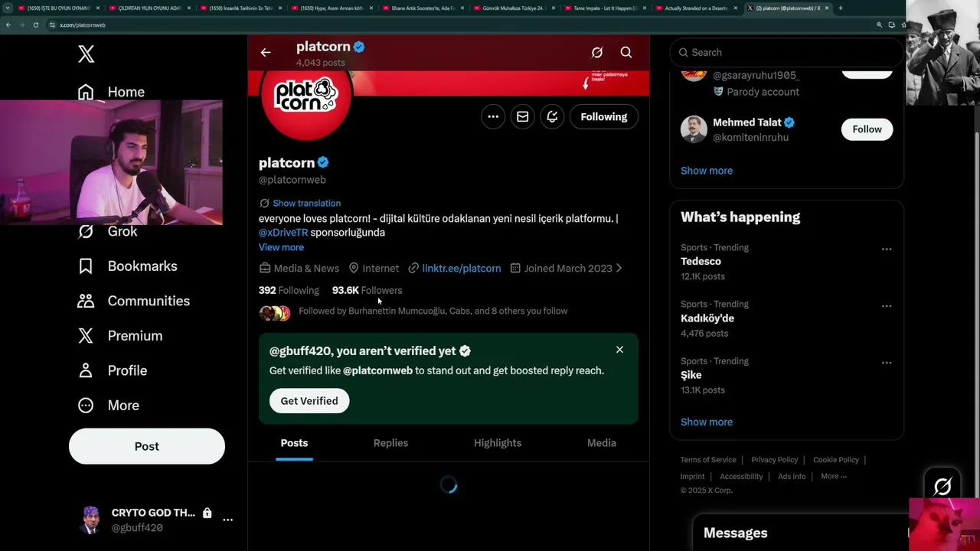Open the profile more options ellipsis
980x551 pixels.
click(493, 116)
